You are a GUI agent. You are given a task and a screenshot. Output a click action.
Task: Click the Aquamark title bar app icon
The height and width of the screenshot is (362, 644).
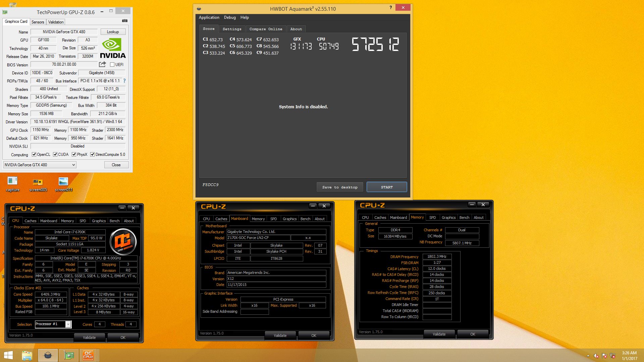[199, 9]
